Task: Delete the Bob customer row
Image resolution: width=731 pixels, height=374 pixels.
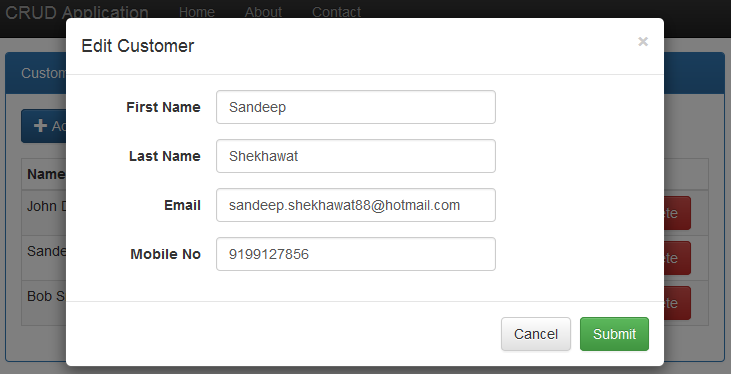Action: tap(677, 303)
